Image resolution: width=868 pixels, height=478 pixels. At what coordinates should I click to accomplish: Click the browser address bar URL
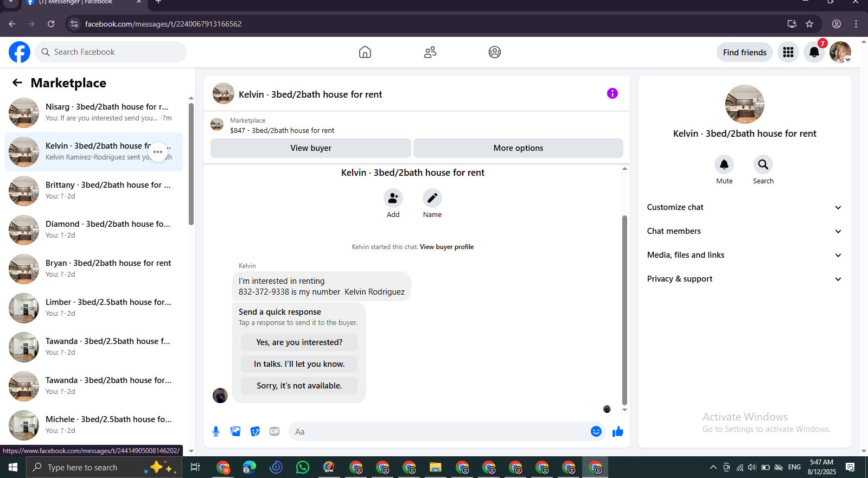tap(163, 24)
